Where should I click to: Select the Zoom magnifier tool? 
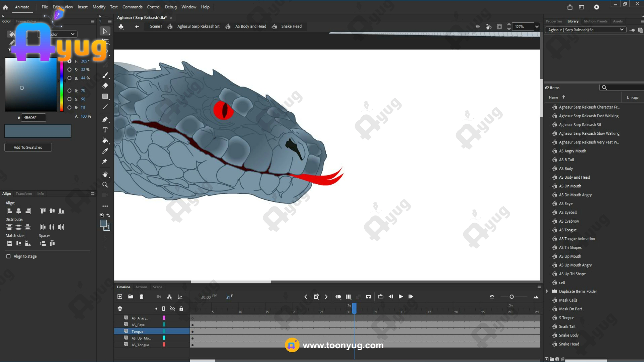105,185
